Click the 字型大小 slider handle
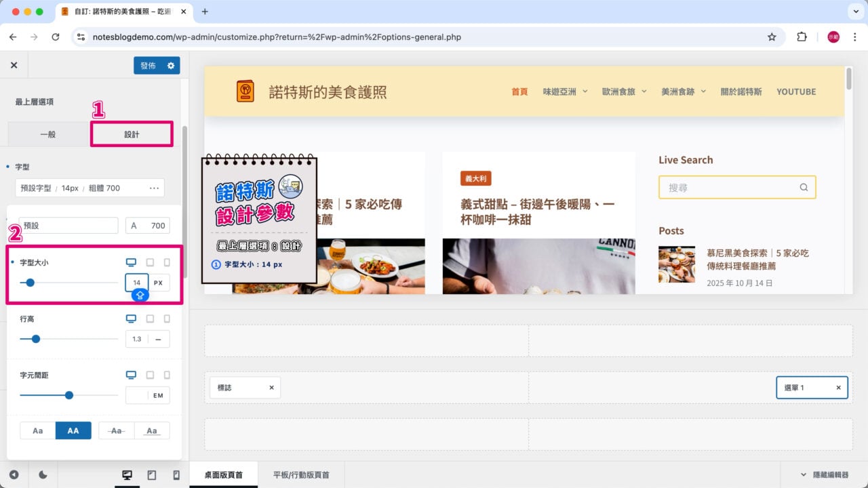The width and height of the screenshot is (868, 488). (x=30, y=283)
